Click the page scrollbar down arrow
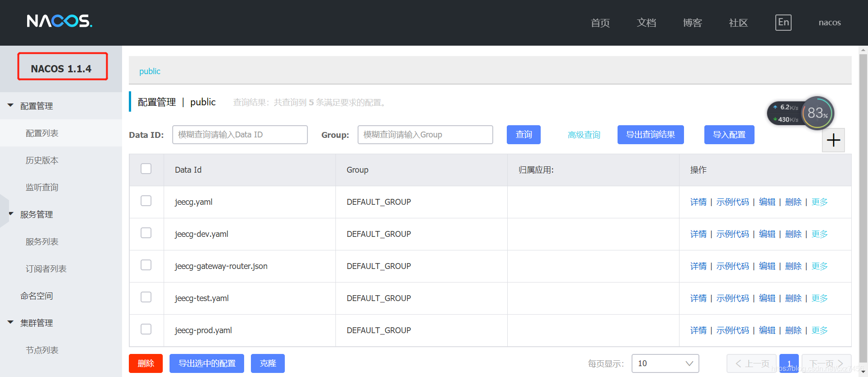This screenshot has width=868, height=377. coord(863,372)
